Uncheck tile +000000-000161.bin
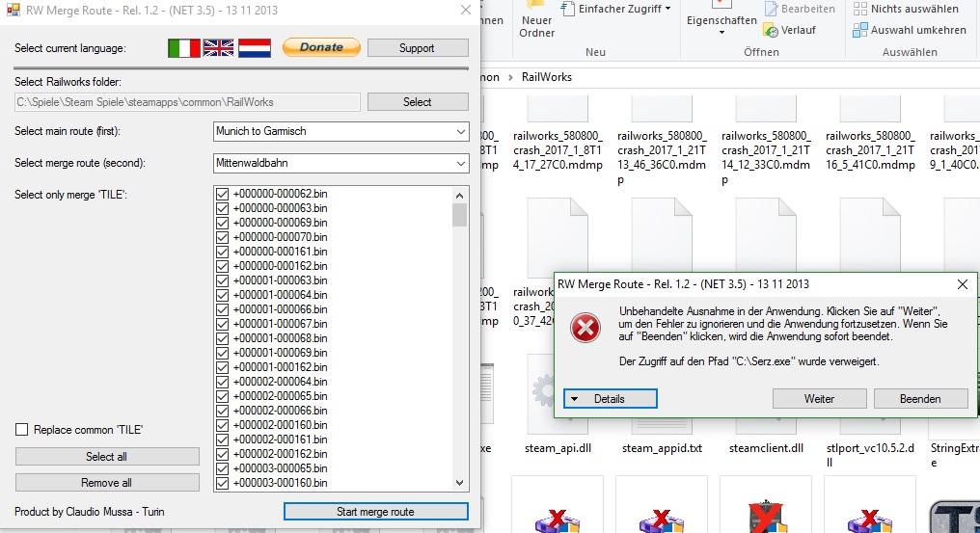The width and height of the screenshot is (980, 533). [x=222, y=252]
